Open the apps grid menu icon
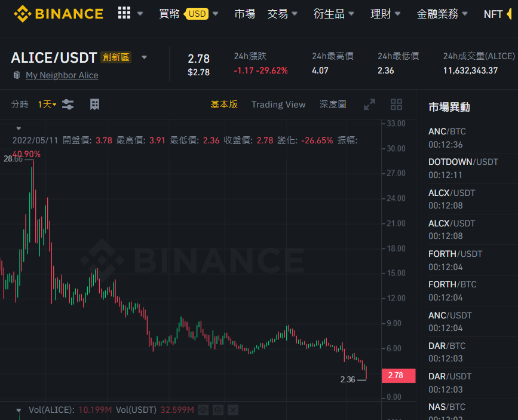 [124, 13]
